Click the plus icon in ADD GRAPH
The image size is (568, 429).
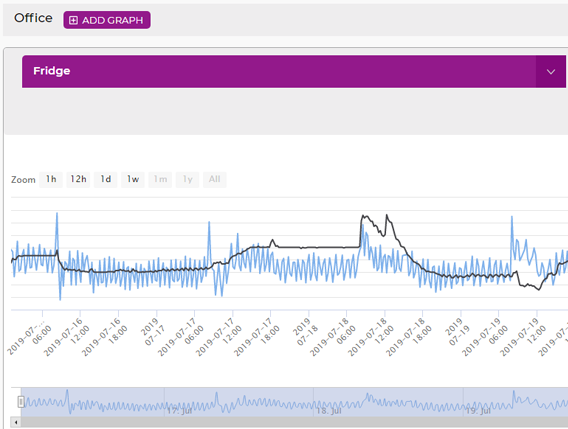pos(73,20)
